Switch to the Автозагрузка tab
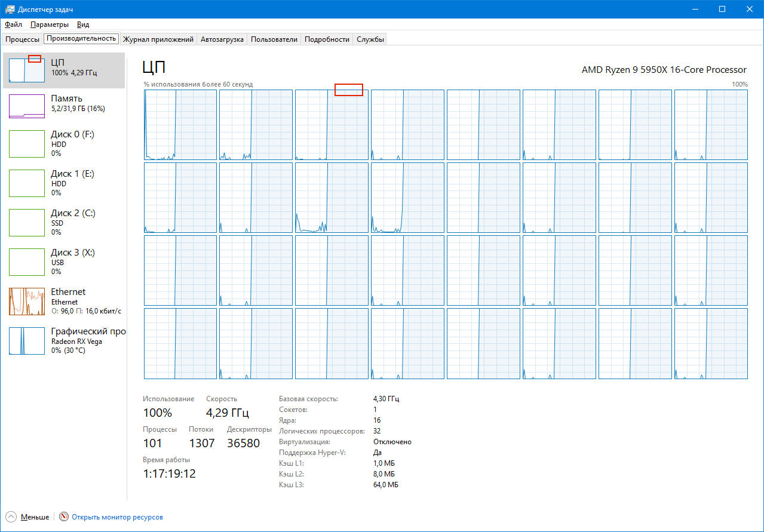 pyautogui.click(x=222, y=39)
